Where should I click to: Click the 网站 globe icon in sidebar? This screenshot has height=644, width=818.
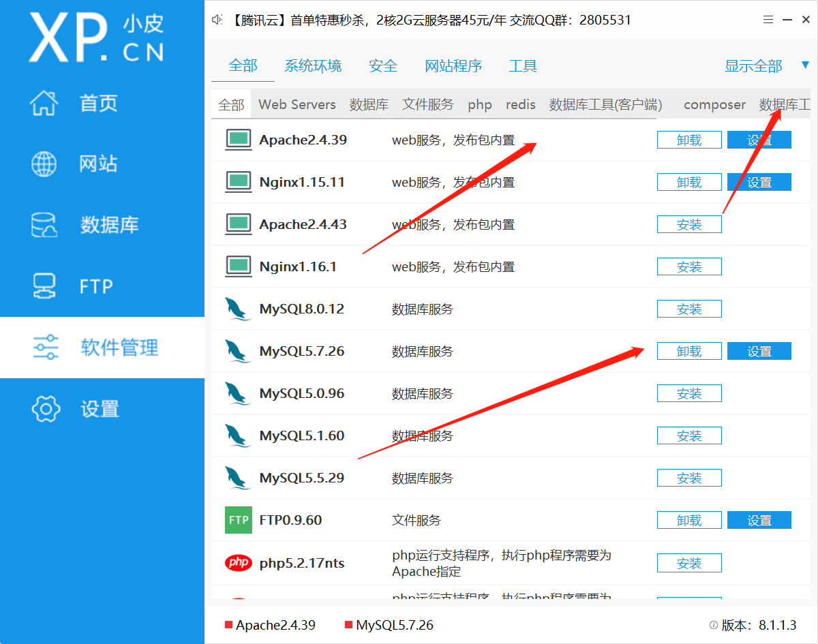pyautogui.click(x=45, y=164)
